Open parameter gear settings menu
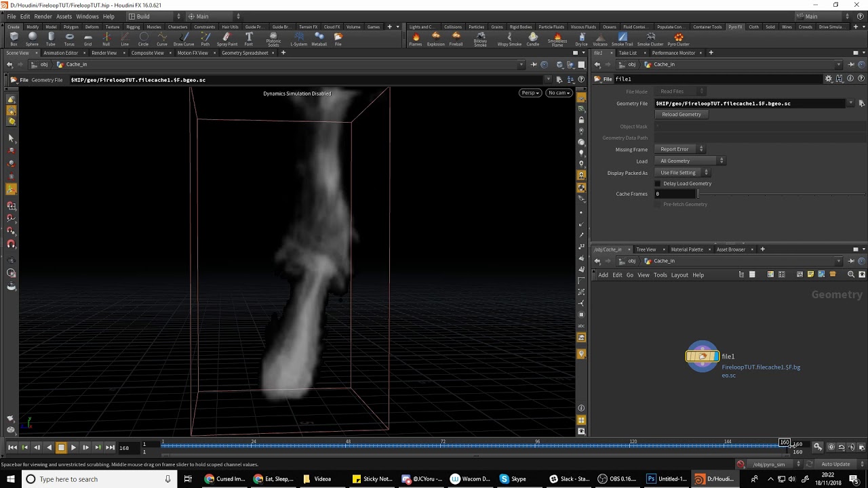868x488 pixels. (x=828, y=79)
